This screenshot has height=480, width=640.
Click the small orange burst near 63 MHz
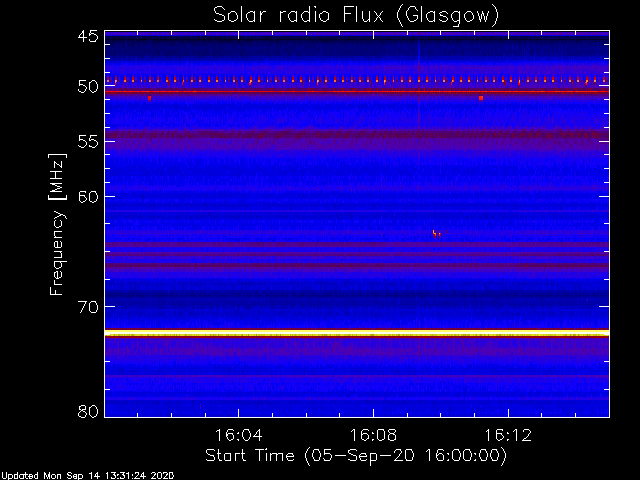pyautogui.click(x=437, y=233)
